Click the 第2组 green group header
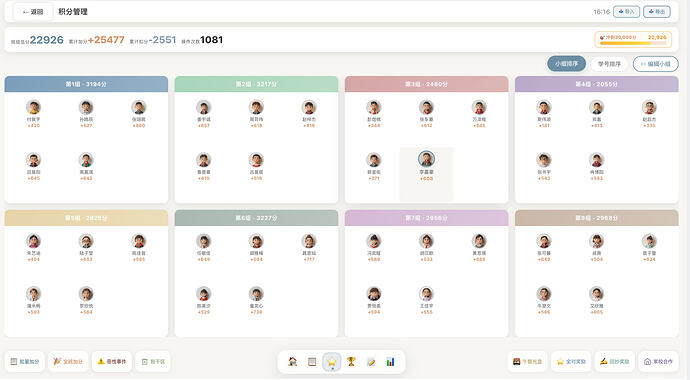Viewport: 690px width, 380px height. point(256,84)
